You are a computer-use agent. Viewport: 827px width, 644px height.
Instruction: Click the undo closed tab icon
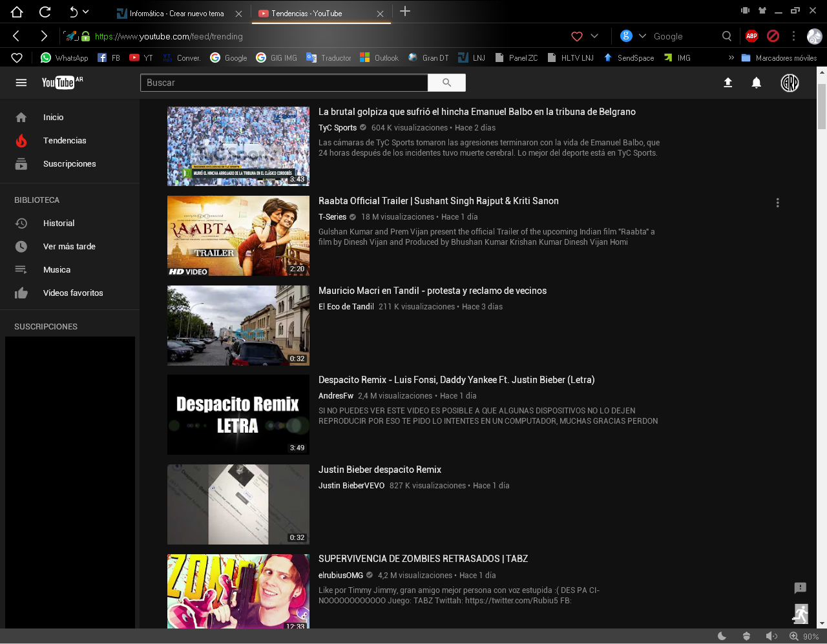pyautogui.click(x=73, y=12)
